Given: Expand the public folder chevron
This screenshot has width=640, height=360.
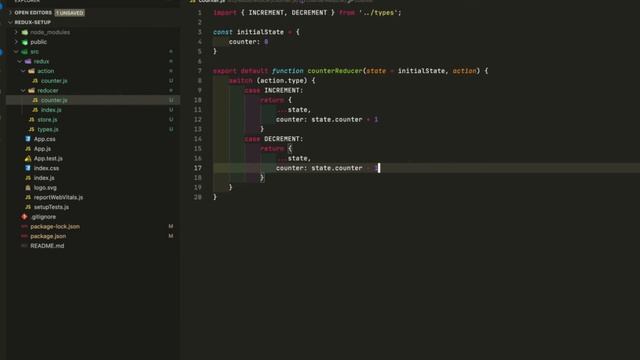Looking at the screenshot, I should coord(16,42).
